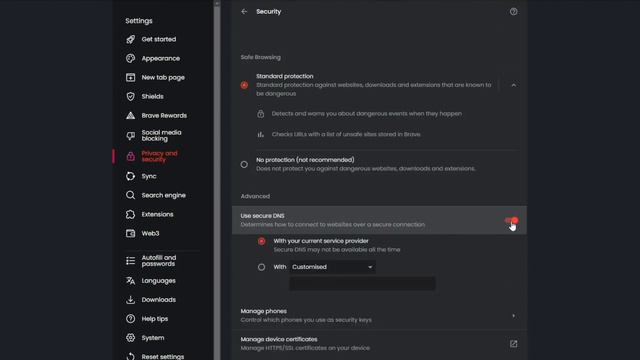Open Manage device certificates

(x=379, y=344)
